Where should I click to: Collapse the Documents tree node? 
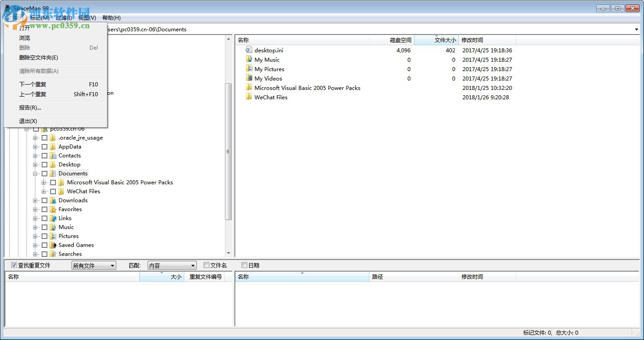pos(35,174)
